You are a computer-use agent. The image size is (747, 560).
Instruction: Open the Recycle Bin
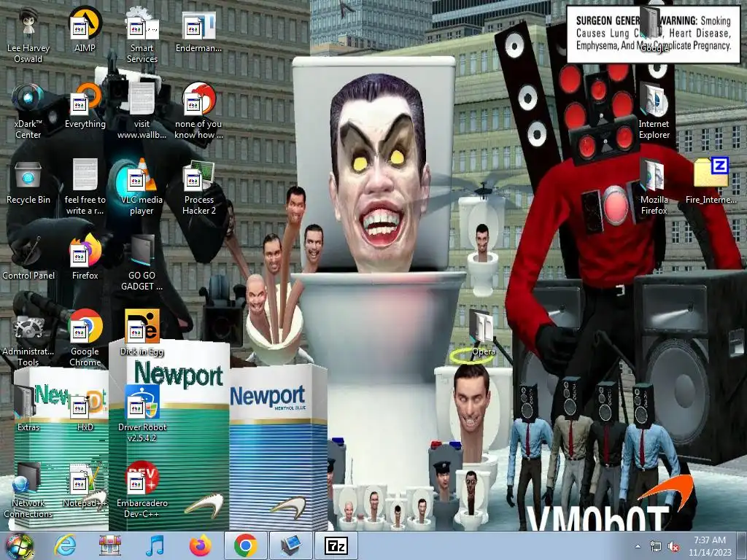(28, 182)
